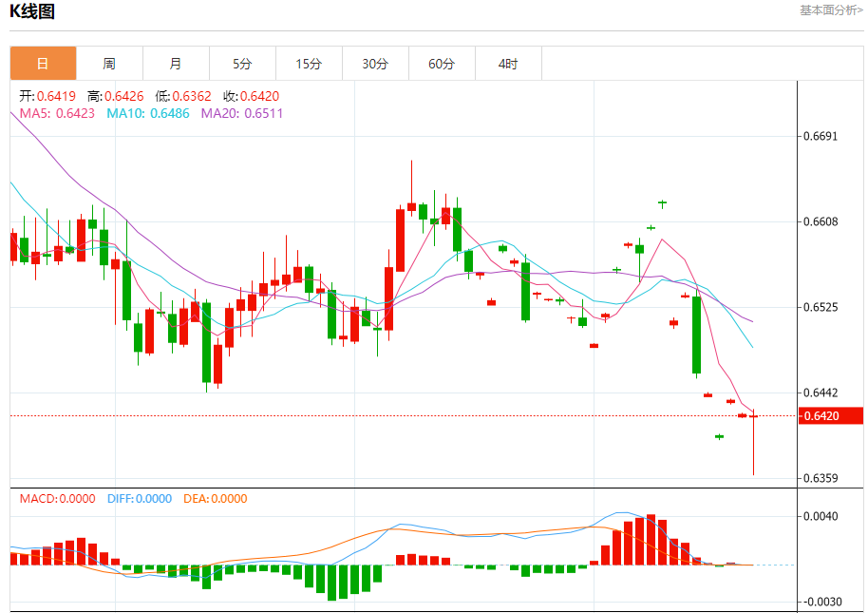
Task: Click the DEA:0.0000 indicator label
Action: (216, 498)
